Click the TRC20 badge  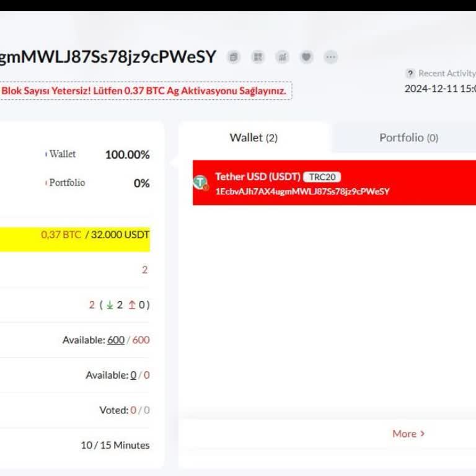(x=322, y=177)
